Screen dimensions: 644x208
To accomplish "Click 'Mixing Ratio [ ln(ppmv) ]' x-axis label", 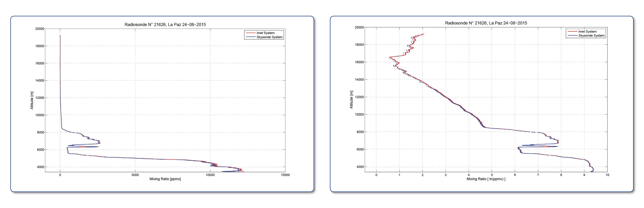I will coord(486,179).
